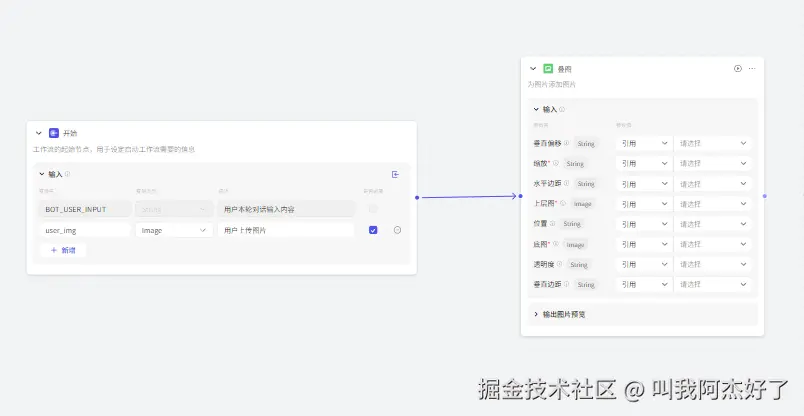Collapse the 开始 node
This screenshot has height=416, width=804.
tap(38, 133)
